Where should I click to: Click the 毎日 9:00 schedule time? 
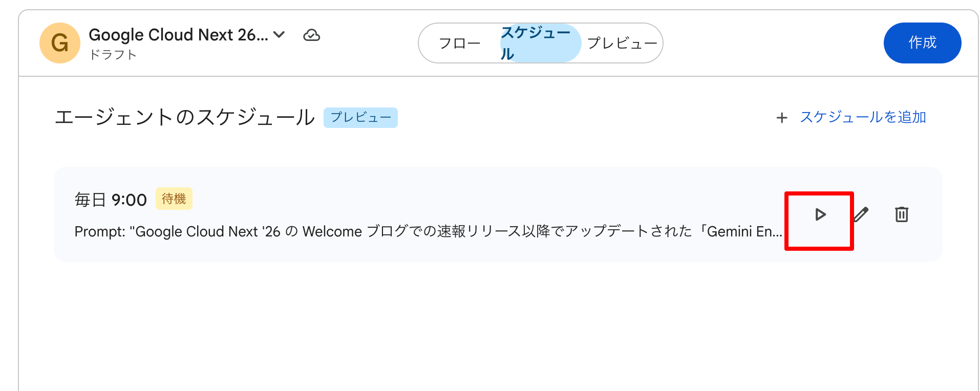pyautogui.click(x=111, y=200)
